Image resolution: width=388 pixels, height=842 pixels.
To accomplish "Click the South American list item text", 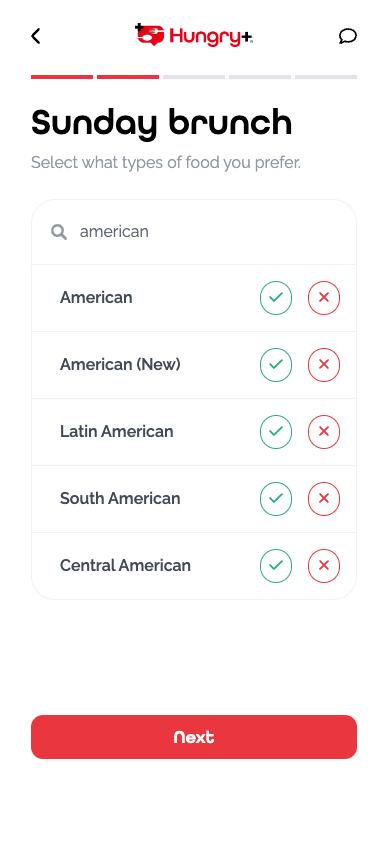I will pyautogui.click(x=120, y=498).
